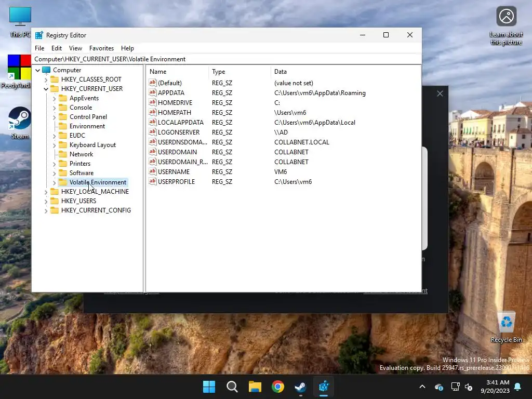532x399 pixels.
Task: Expand HKEY_CLASSES_ROOT chevron
Action: click(46, 79)
